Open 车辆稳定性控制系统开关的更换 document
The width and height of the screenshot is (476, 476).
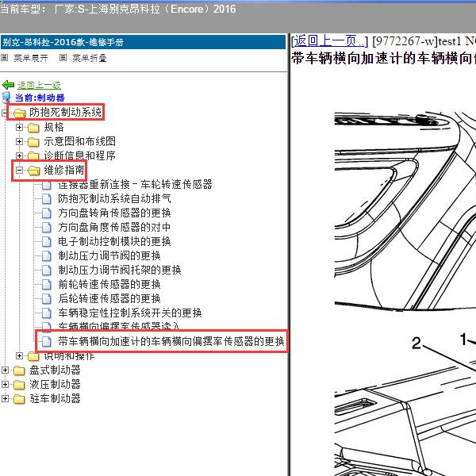point(130,313)
